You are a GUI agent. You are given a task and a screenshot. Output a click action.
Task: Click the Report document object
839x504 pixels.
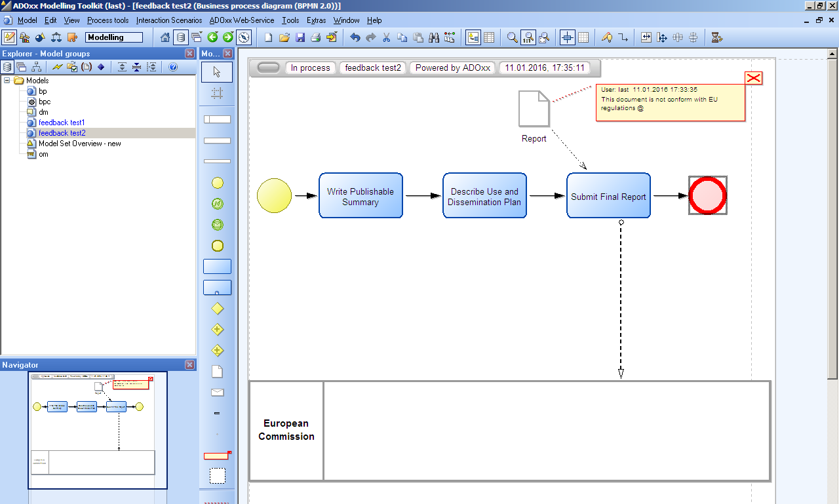[534, 108]
